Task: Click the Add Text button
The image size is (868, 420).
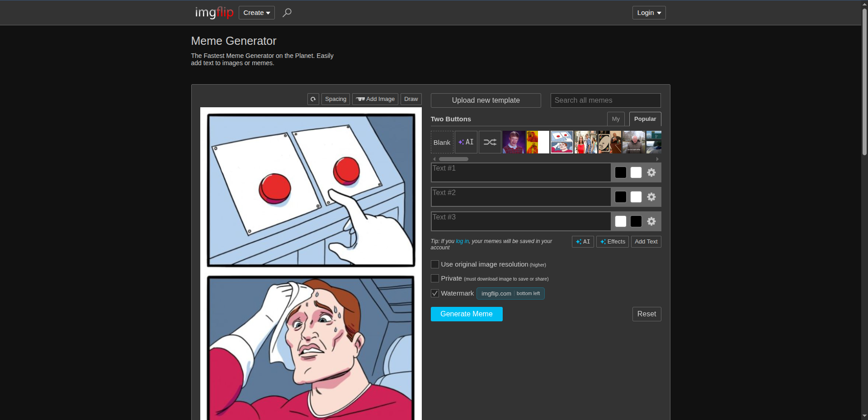Action: click(646, 242)
